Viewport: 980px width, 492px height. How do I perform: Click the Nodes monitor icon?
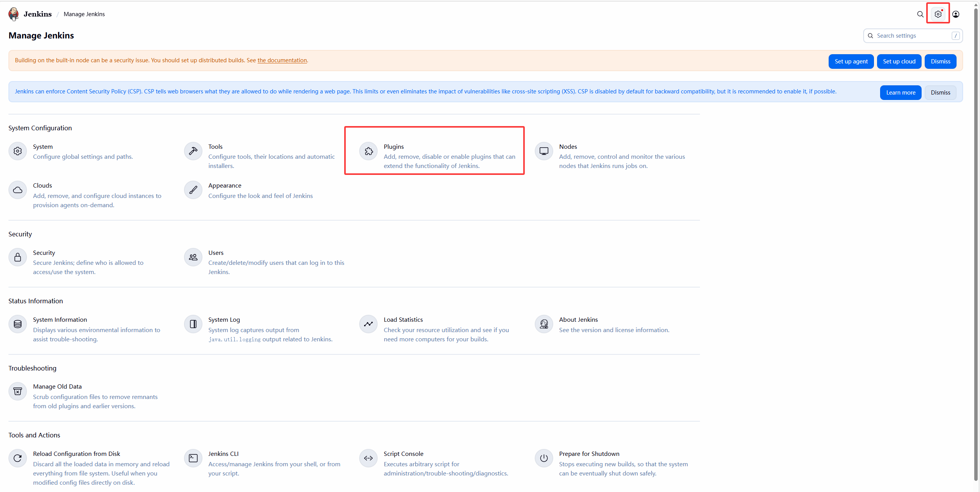pos(544,151)
